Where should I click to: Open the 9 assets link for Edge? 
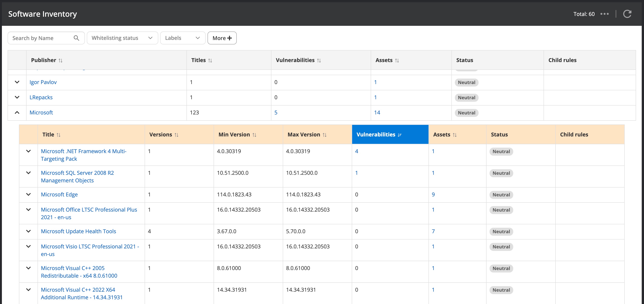[x=433, y=195]
